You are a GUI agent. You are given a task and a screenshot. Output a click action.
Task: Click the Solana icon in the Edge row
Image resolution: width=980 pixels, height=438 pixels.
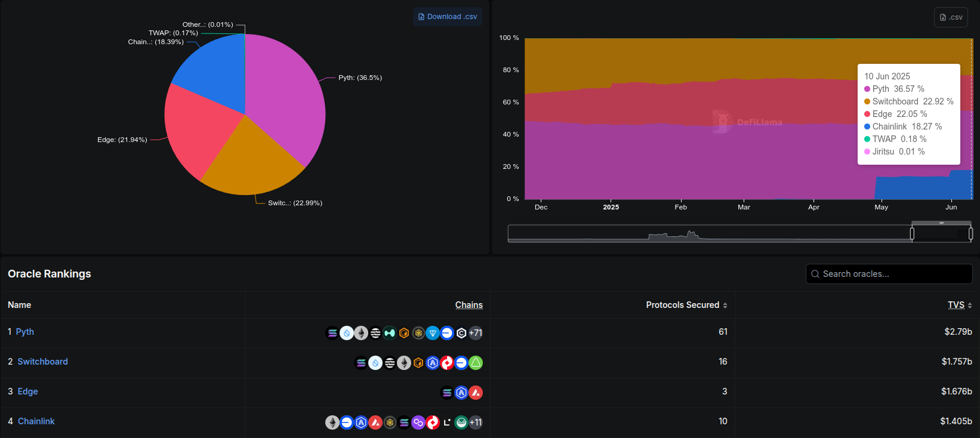click(x=447, y=393)
